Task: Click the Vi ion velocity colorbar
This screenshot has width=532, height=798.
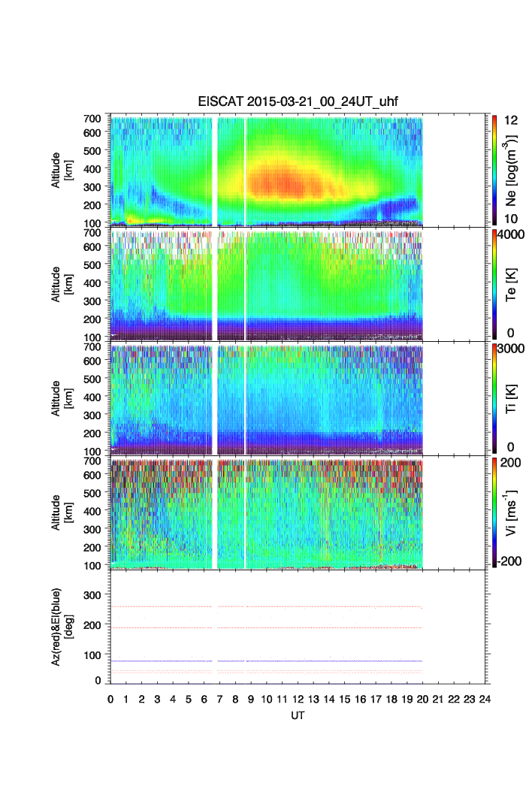Action: 494,512
